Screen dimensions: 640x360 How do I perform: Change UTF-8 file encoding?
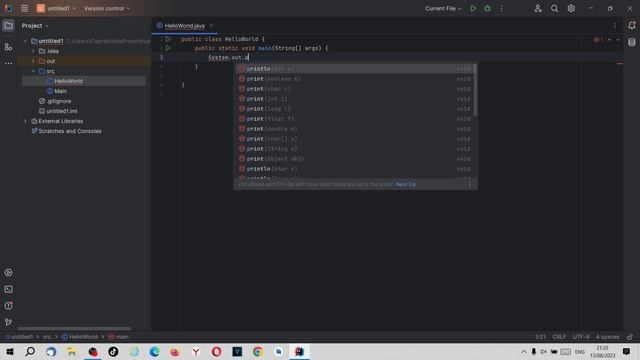pyautogui.click(x=581, y=337)
